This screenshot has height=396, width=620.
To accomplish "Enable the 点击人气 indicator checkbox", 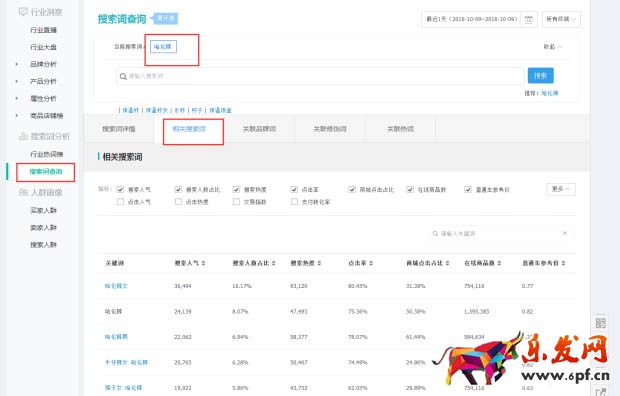I will pyautogui.click(x=121, y=202).
